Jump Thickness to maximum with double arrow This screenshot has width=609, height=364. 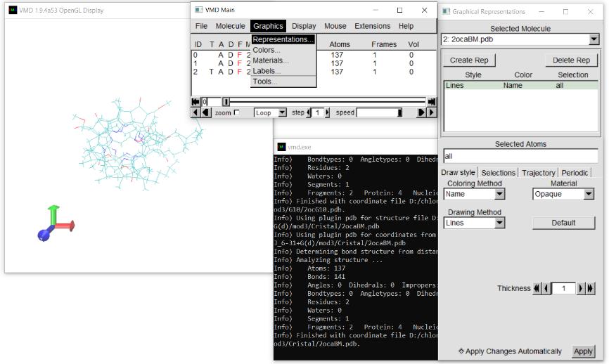[x=590, y=288]
